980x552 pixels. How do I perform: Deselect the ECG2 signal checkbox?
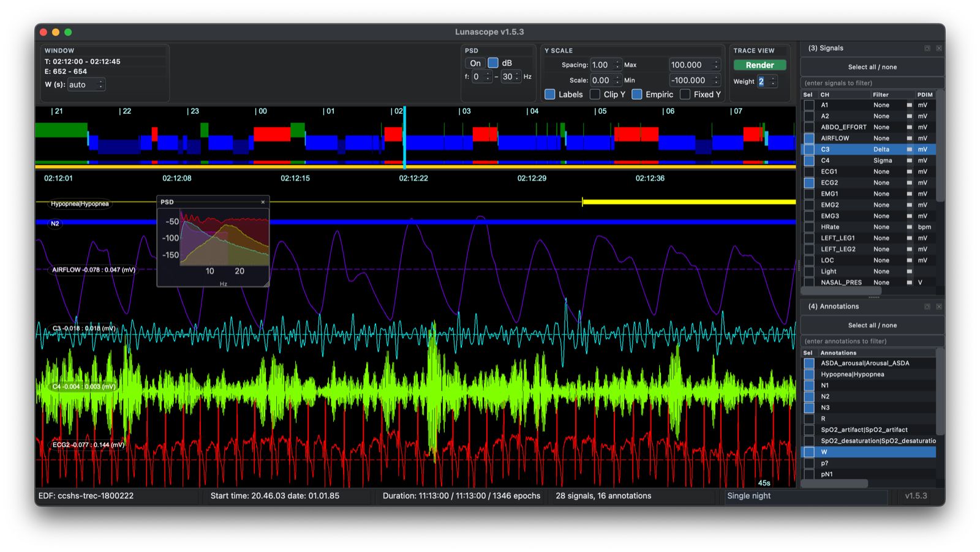point(809,183)
